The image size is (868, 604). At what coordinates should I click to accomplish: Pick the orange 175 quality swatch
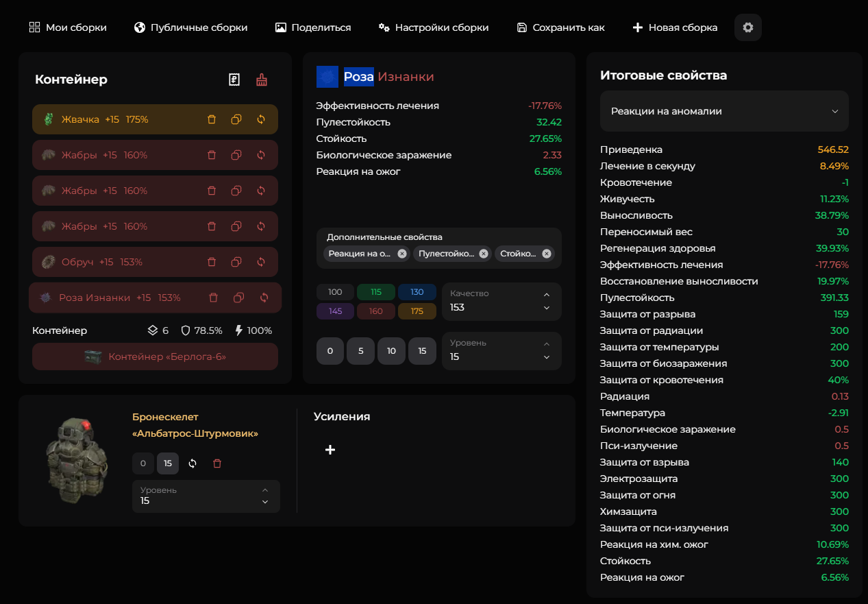417,311
